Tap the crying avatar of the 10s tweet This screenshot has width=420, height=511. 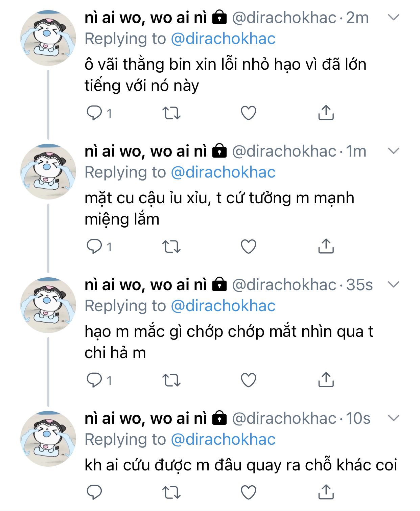coord(48,439)
